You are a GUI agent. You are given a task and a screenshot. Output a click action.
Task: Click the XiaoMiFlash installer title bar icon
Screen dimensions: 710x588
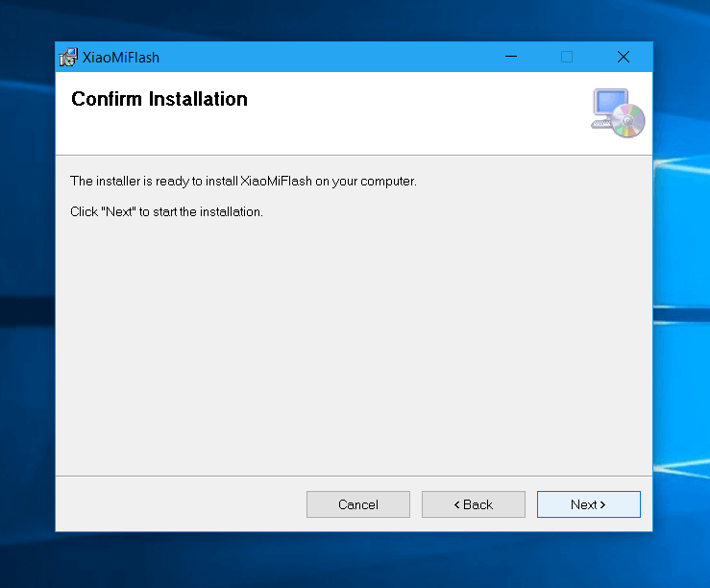pos(68,57)
